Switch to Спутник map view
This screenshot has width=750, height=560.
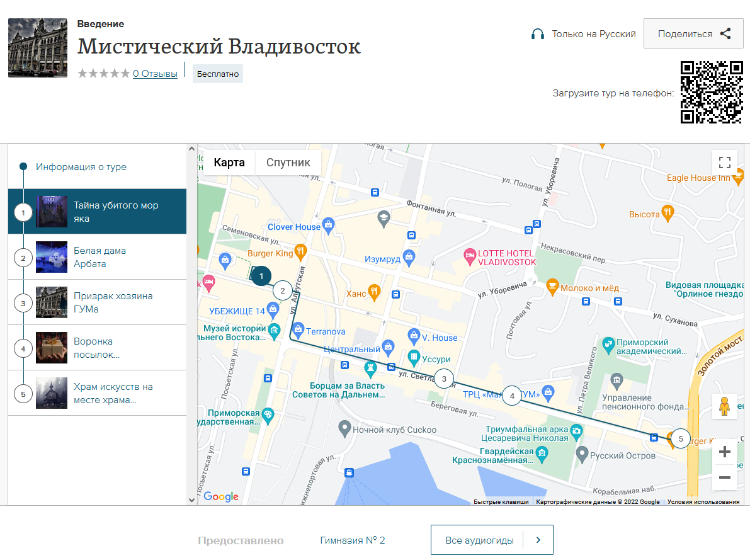288,162
